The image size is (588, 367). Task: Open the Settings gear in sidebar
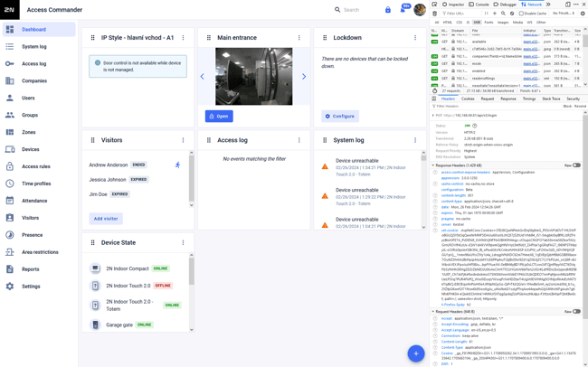(x=10, y=287)
